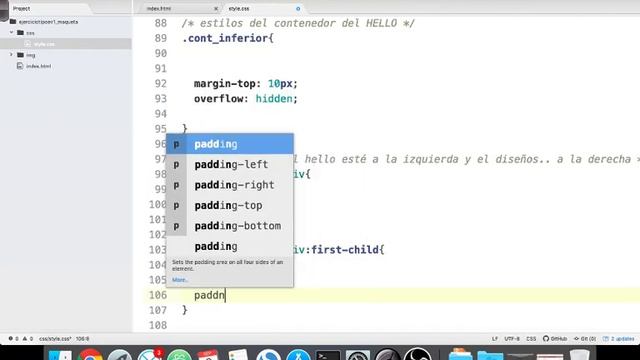
Task: Open the App Store from the Dock
Action: [x=298, y=354]
